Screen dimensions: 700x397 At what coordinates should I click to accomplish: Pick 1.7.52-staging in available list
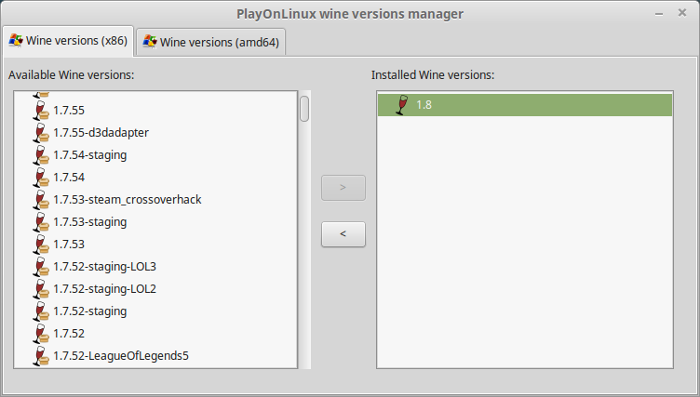tap(90, 311)
